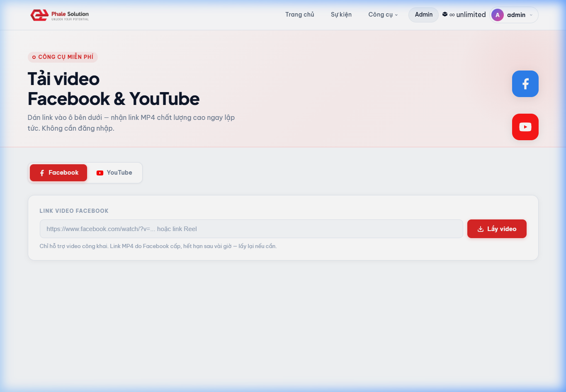Click the Lấy video button
Viewport: 566px width, 392px height.
click(x=497, y=229)
